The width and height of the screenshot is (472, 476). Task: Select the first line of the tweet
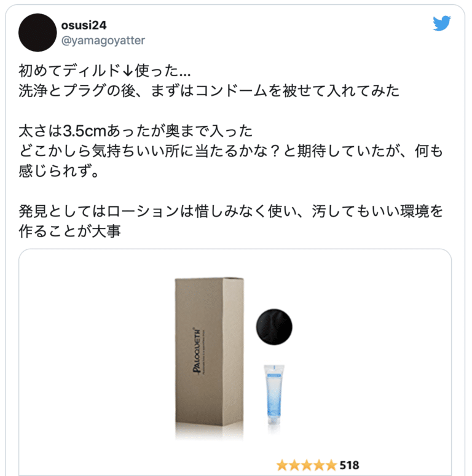tap(105, 71)
